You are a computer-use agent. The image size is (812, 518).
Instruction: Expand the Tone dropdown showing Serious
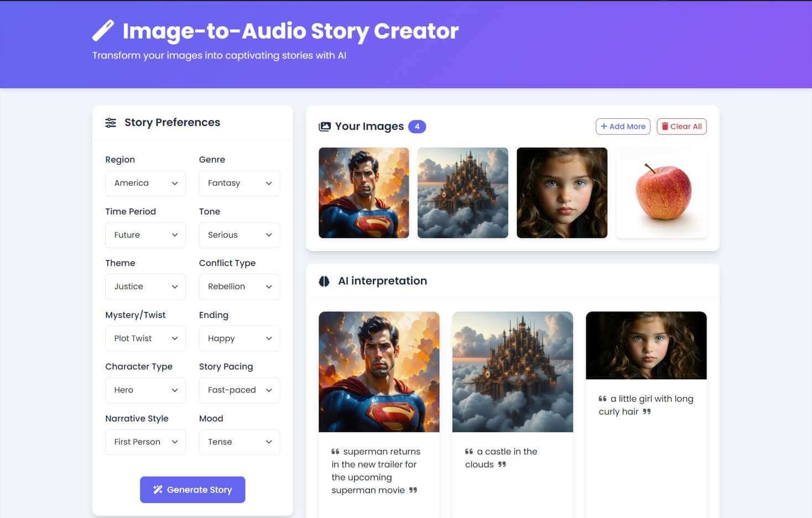pyautogui.click(x=240, y=235)
